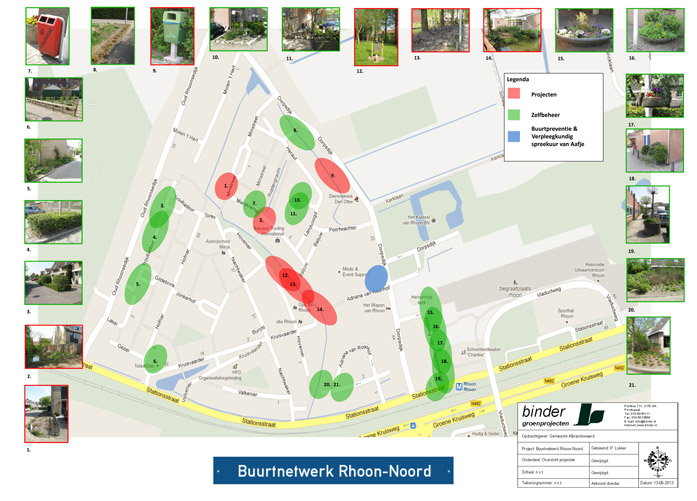
Task: Click the green marker numbered 6
Action: click(154, 361)
